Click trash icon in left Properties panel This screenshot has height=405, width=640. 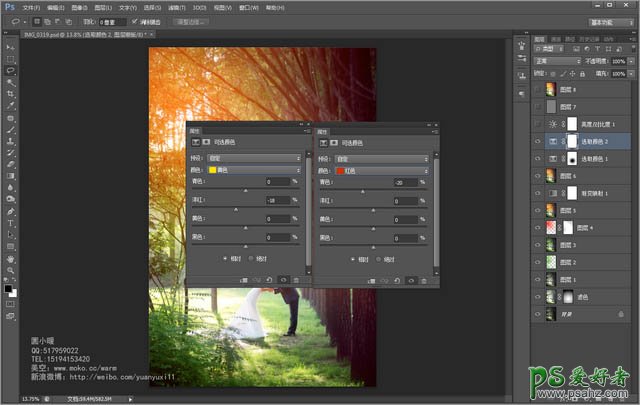pos(295,280)
